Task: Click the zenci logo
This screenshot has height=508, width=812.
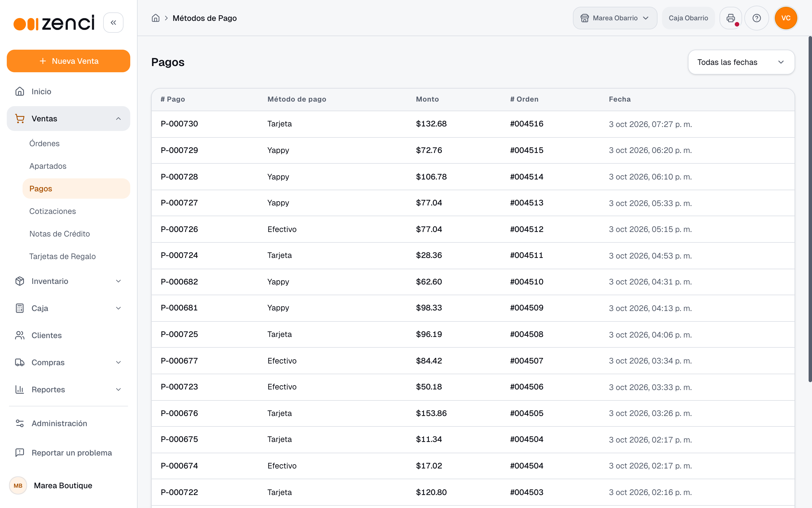Action: [x=54, y=23]
